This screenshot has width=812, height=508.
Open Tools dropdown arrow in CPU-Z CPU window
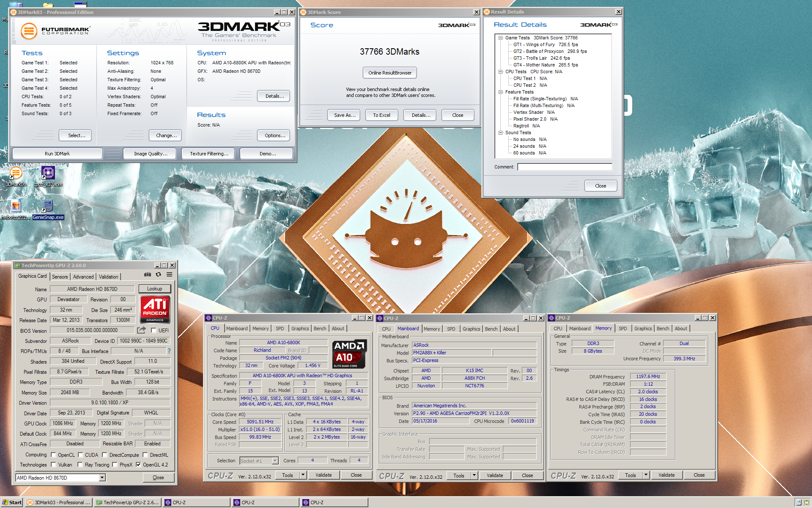[303, 475]
